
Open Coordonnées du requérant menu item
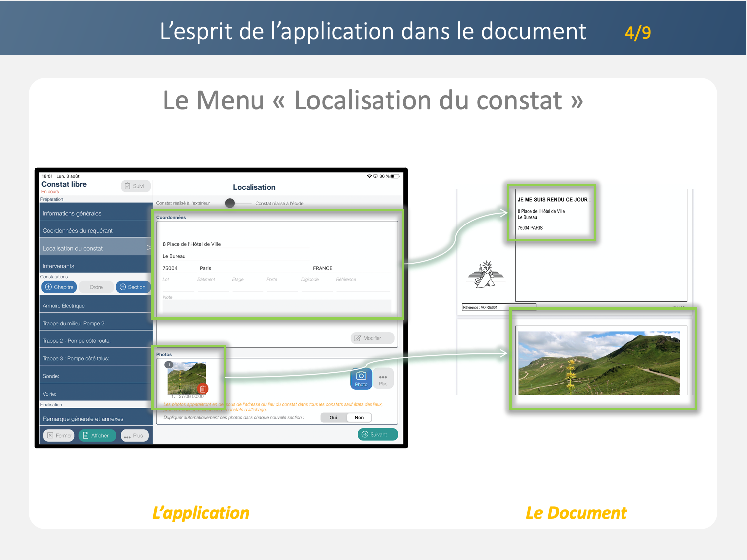(95, 231)
